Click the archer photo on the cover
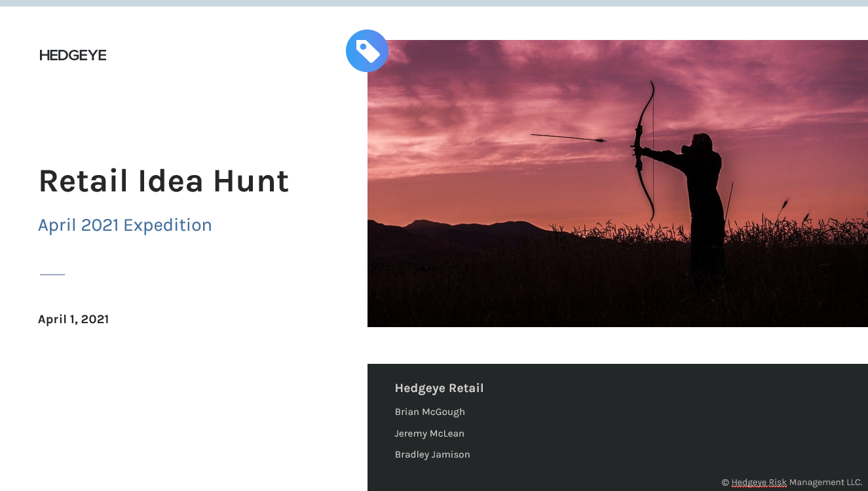Viewport: 868px width, 491px height. point(616,184)
